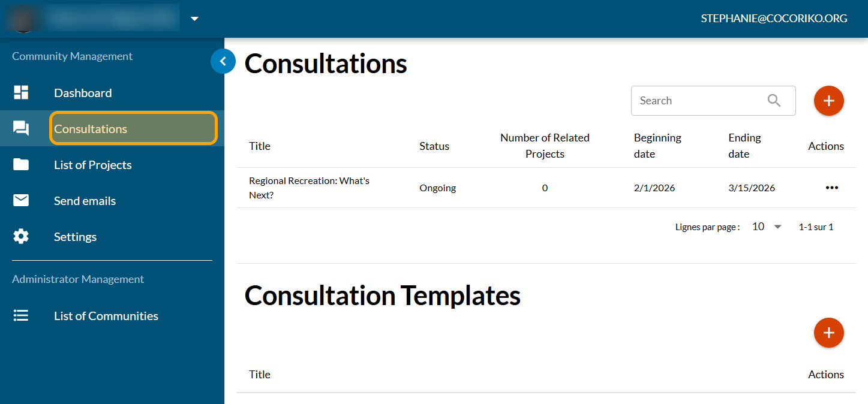Click the Dashboard grid icon

click(21, 93)
